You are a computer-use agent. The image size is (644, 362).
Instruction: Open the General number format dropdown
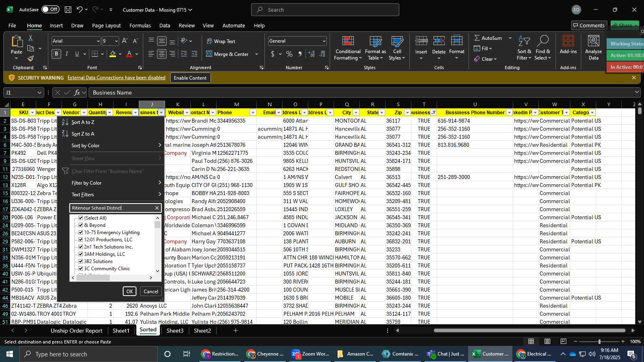324,41
